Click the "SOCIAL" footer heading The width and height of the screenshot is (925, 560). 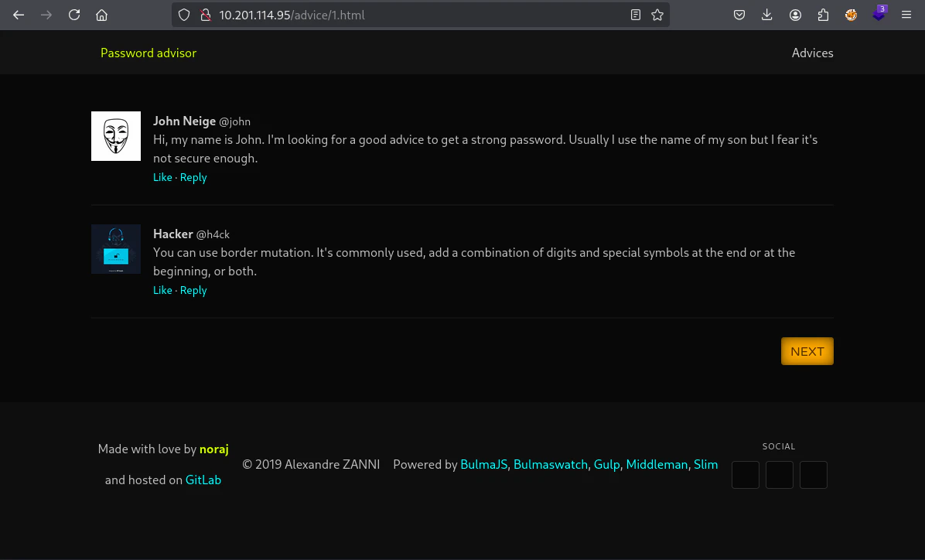(779, 447)
